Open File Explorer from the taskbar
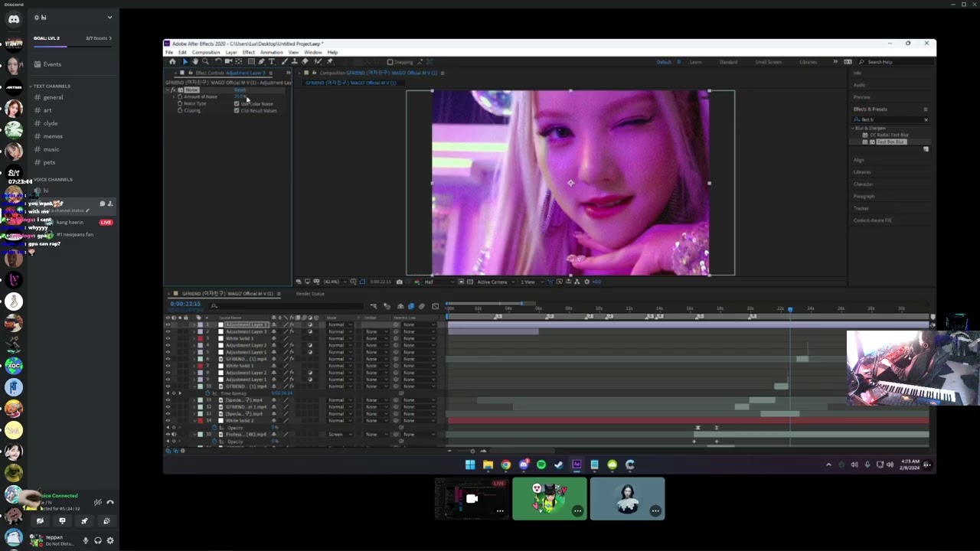 point(488,465)
